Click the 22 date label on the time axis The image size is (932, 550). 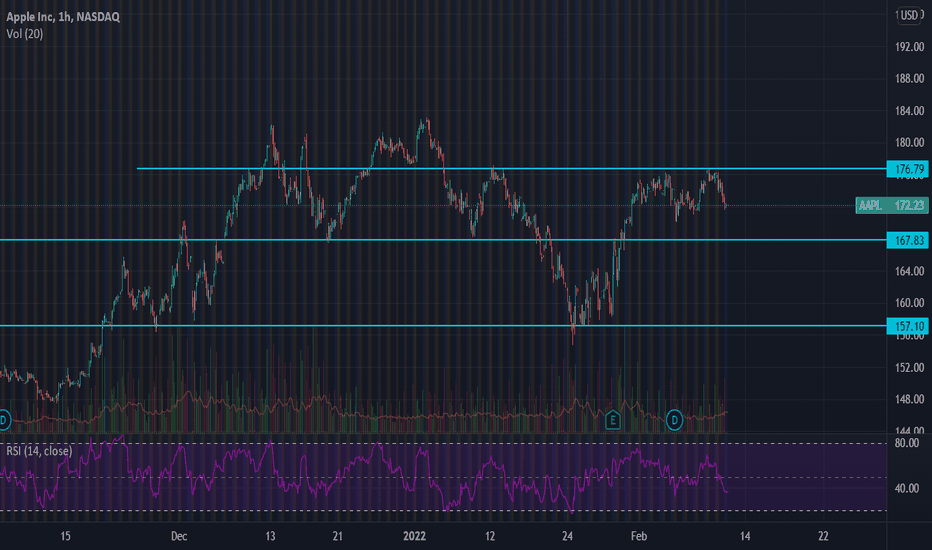tap(823, 536)
